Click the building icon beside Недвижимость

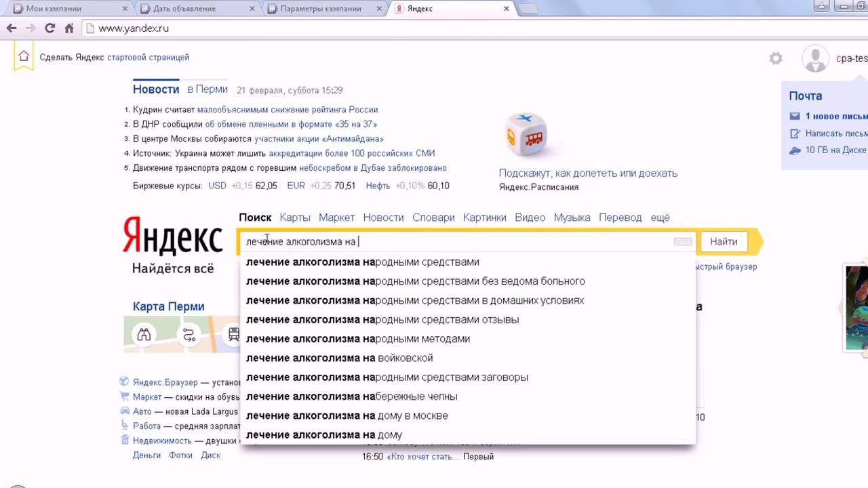pyautogui.click(x=124, y=440)
